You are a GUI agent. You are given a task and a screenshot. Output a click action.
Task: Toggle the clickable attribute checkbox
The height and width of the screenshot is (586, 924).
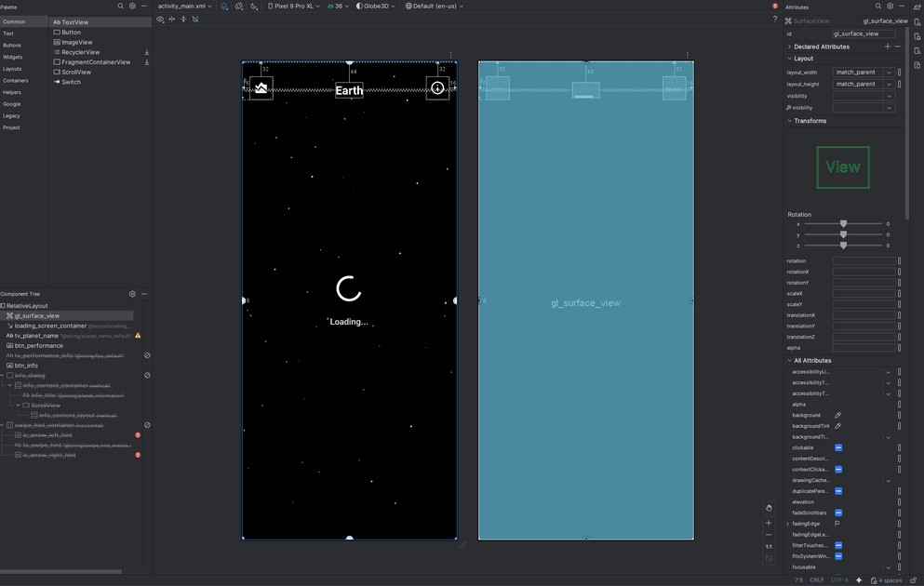click(x=838, y=448)
